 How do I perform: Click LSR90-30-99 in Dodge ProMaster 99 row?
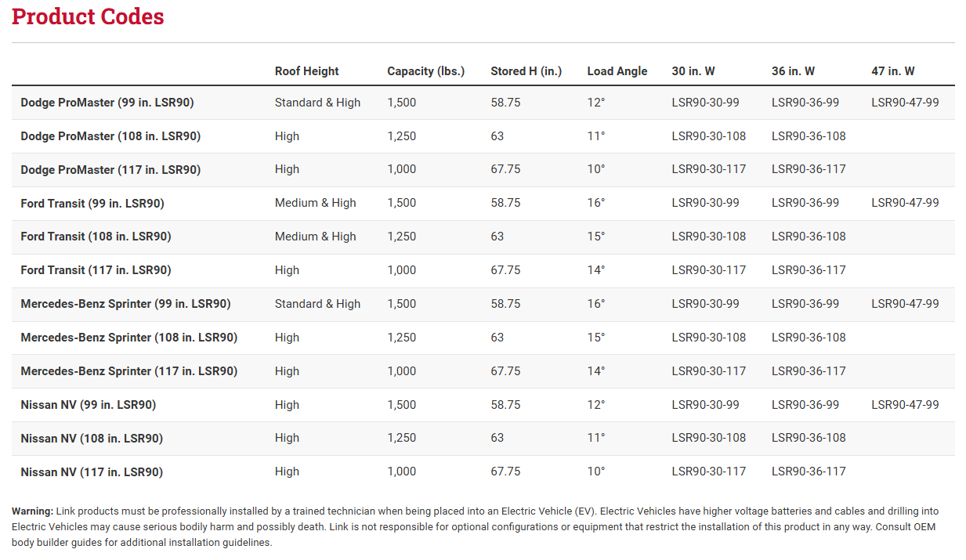706,103
